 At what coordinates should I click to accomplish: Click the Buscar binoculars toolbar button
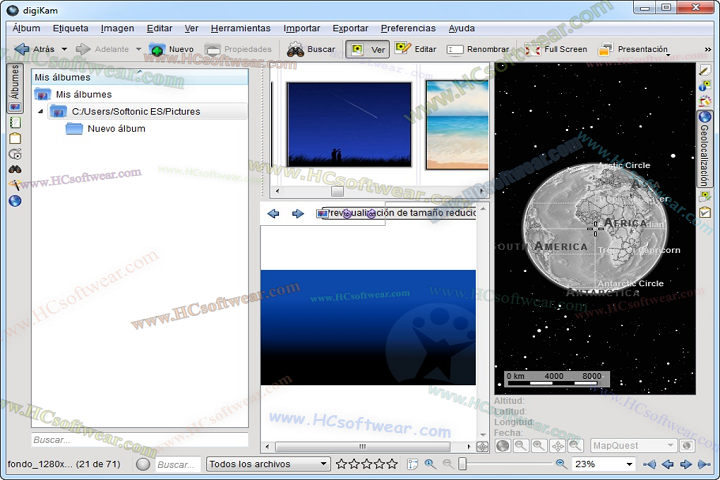[311, 49]
